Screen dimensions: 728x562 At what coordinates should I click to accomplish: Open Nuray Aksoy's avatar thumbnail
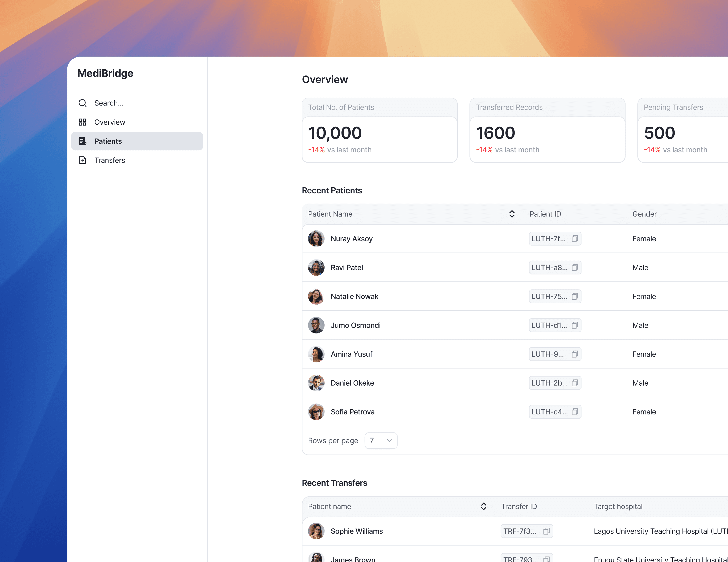tap(316, 239)
